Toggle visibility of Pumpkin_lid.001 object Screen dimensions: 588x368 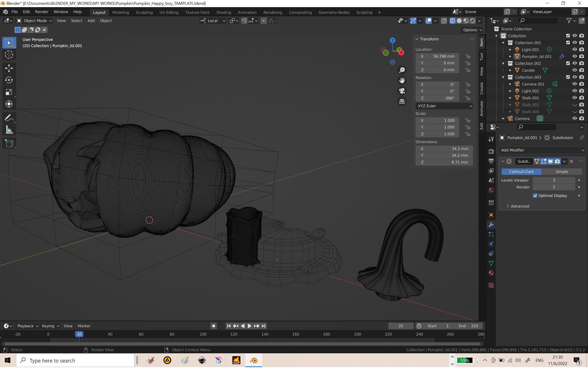coord(574,56)
